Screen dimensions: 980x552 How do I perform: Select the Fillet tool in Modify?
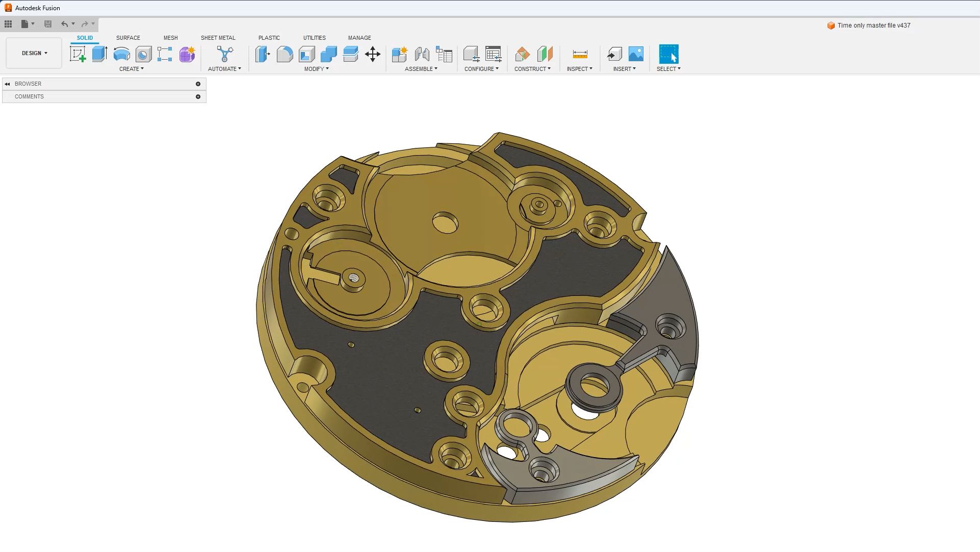point(285,54)
